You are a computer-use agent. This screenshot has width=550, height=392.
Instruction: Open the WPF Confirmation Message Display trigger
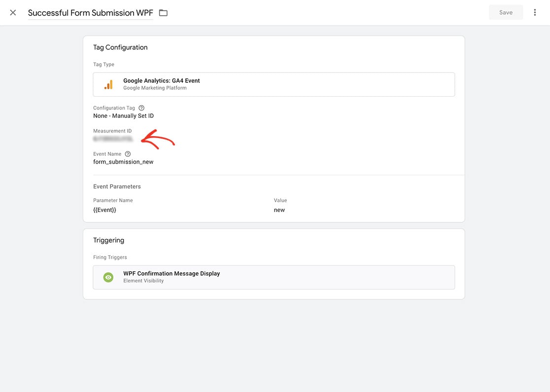(x=274, y=277)
